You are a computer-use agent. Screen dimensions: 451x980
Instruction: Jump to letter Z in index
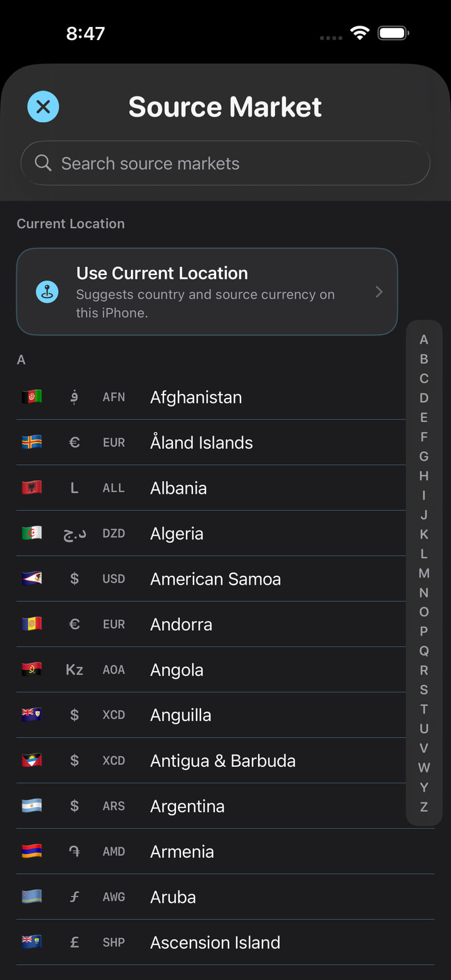[424, 806]
